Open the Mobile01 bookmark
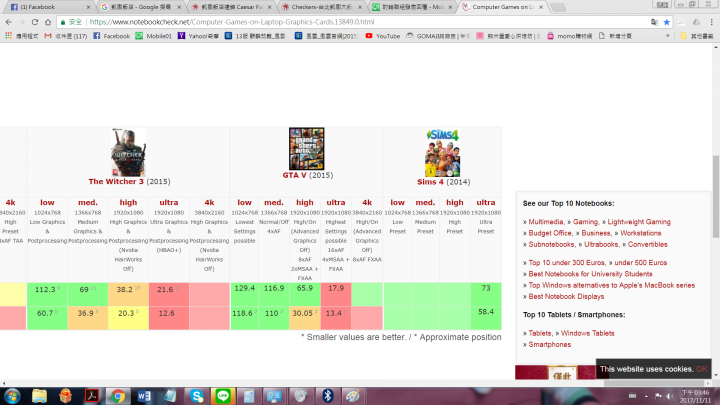 [x=153, y=36]
